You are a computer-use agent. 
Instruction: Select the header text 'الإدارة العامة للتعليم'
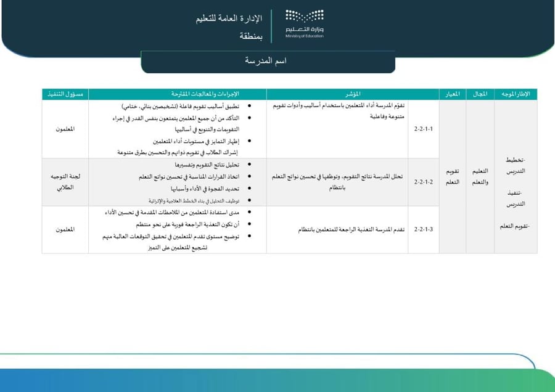click(229, 18)
